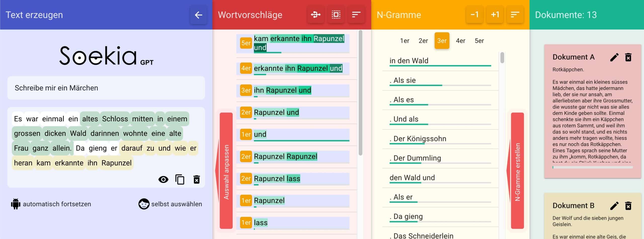Choose suggestion 'Rapunzel lass'
This screenshot has height=239, width=644.
293,179
